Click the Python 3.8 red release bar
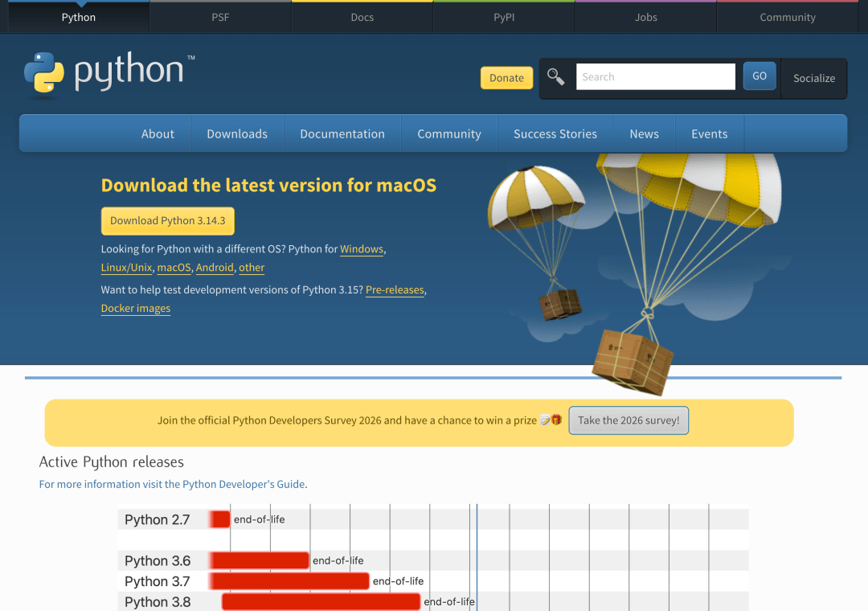The image size is (868, 611). pos(321,601)
